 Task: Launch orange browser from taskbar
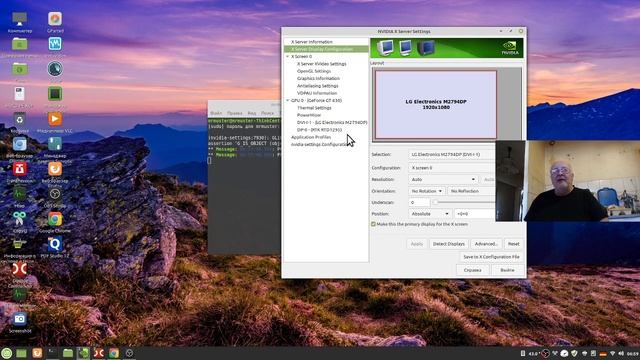(x=37, y=353)
